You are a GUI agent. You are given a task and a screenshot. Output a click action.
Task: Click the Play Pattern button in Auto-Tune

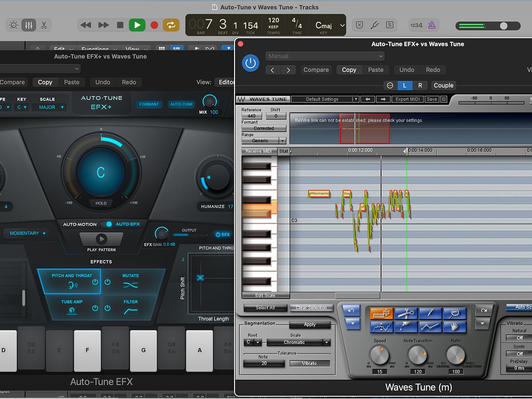pyautogui.click(x=102, y=239)
